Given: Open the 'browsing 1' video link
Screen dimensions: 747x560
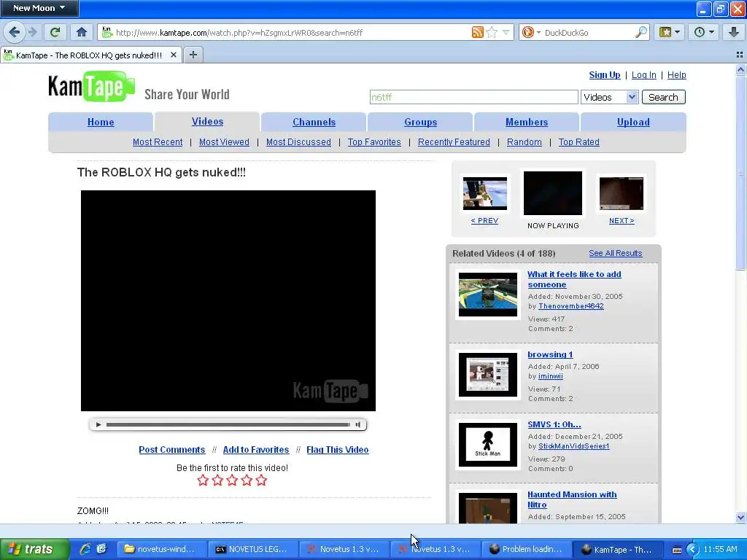Looking at the screenshot, I should coord(550,354).
